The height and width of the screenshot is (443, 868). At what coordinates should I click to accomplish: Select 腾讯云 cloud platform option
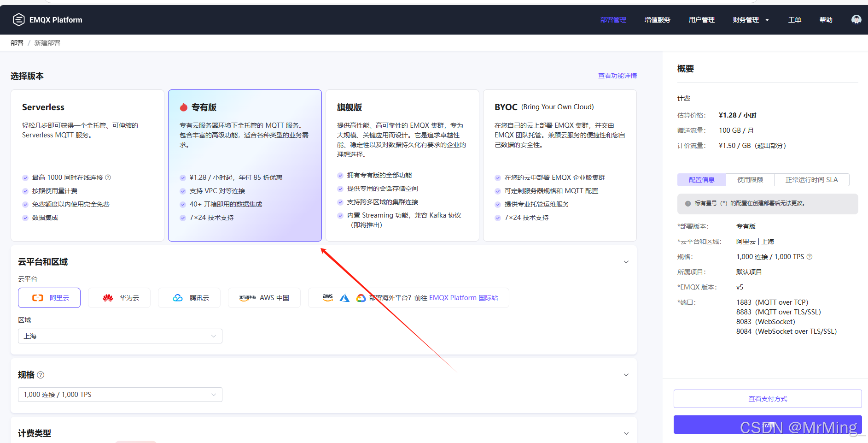point(189,298)
